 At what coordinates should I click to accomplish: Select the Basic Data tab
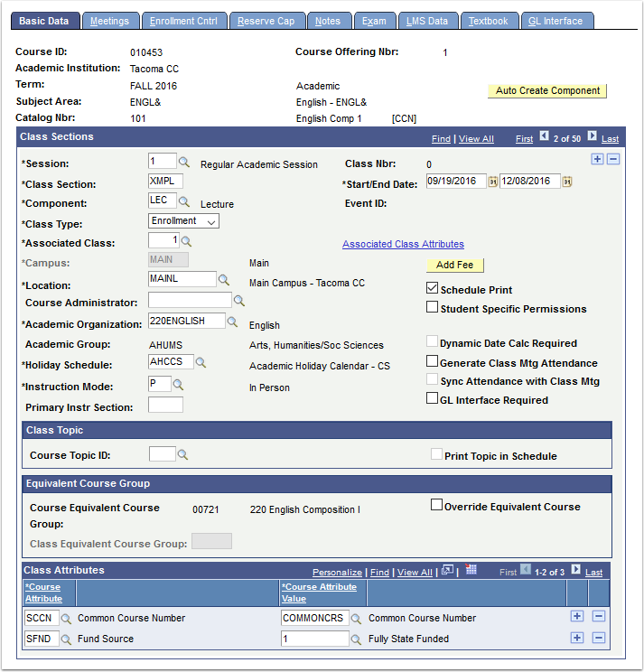pyautogui.click(x=44, y=21)
